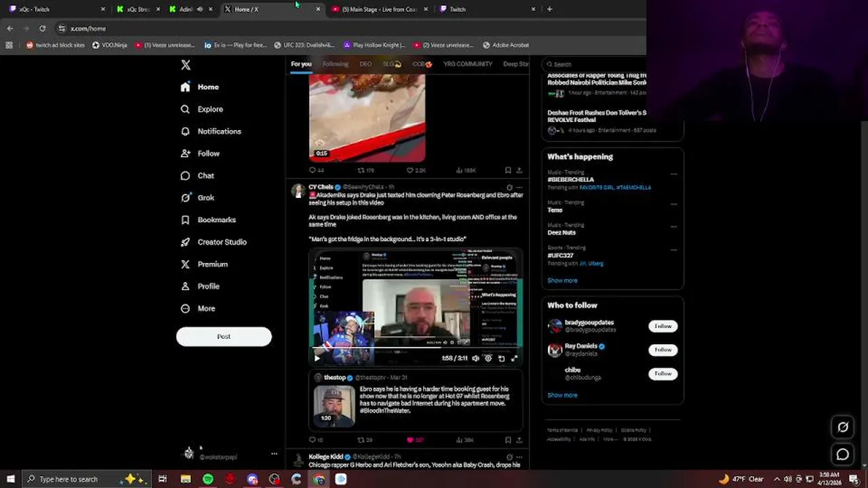Play the CY Chels video
Viewport: 868px width, 488px height.
click(x=317, y=359)
